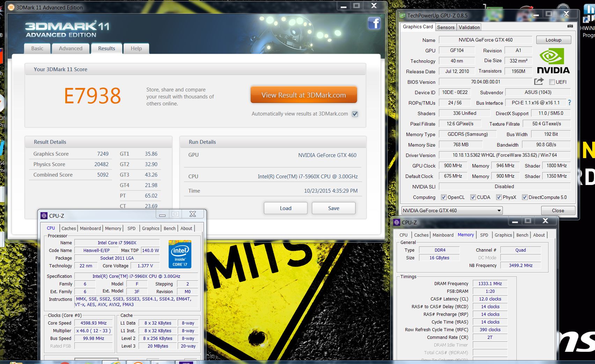Viewport: 595px width, 364px height.
Task: Click the Load button in Run Details
Action: coord(285,208)
